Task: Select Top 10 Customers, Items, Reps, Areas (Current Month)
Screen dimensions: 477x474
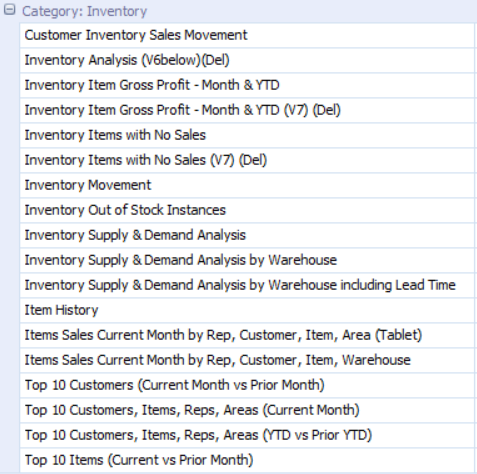Action: click(x=247, y=410)
